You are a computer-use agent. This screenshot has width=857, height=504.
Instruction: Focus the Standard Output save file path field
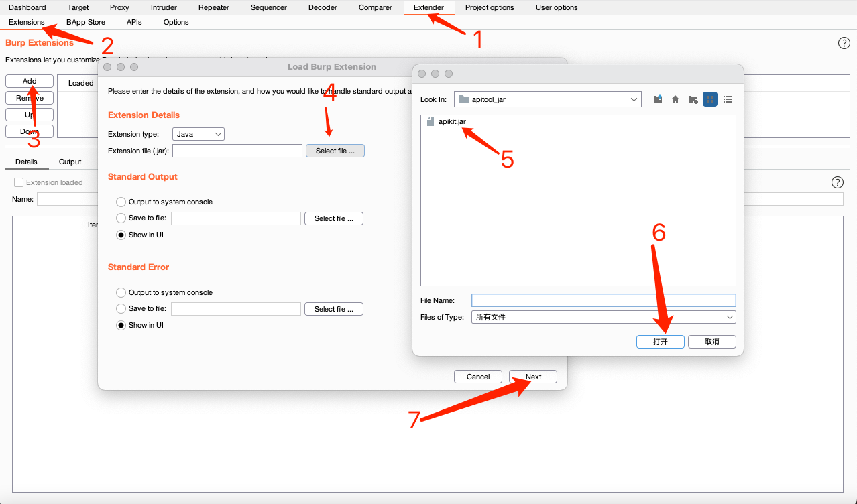point(236,218)
